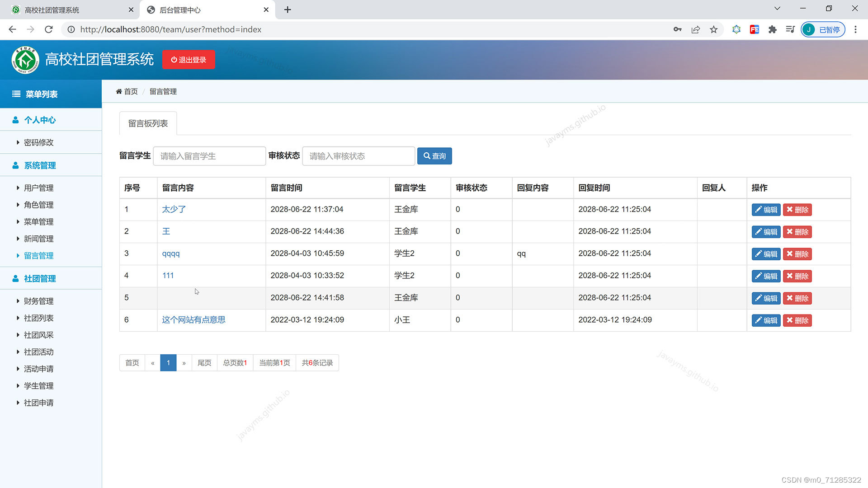Click the university logo in header
This screenshot has width=868, height=488.
tap(25, 60)
